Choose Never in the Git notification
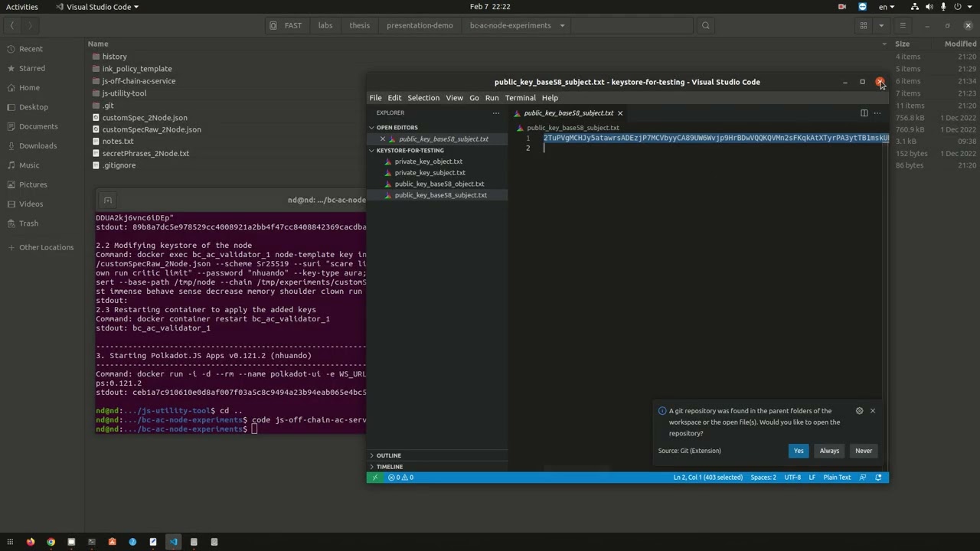This screenshot has height=551, width=980. [x=864, y=451]
